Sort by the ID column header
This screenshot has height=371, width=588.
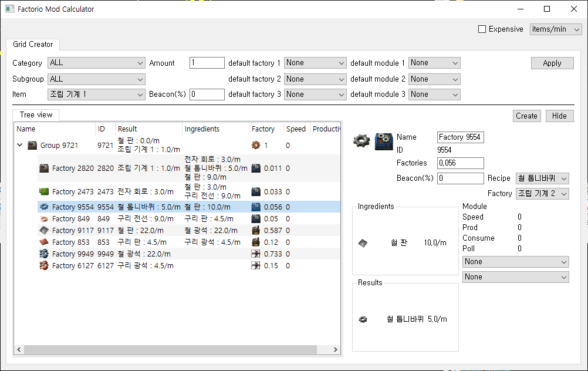click(x=105, y=129)
